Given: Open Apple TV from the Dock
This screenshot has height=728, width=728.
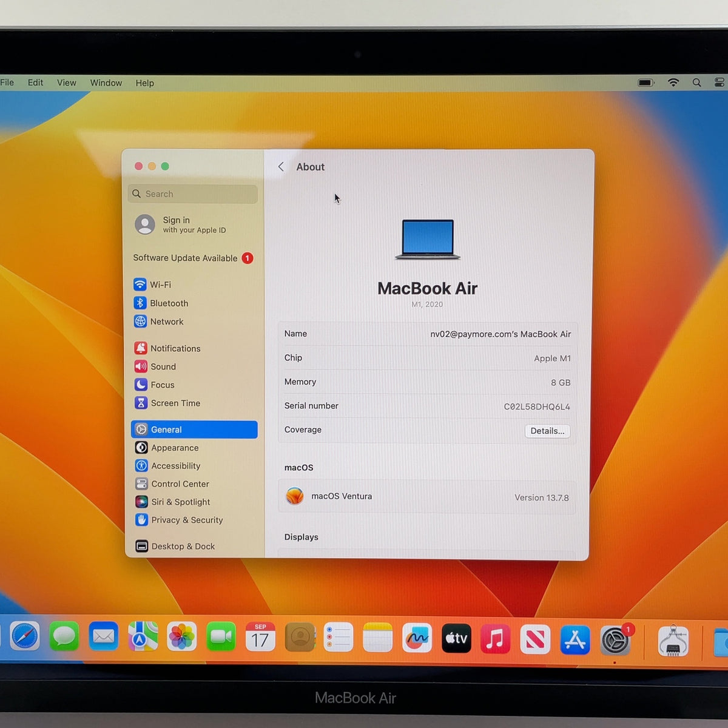Looking at the screenshot, I should (x=456, y=638).
